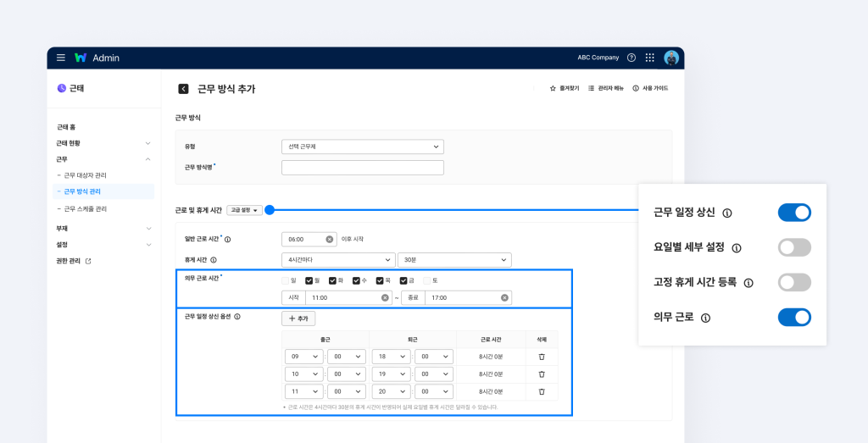Image resolution: width=868 pixels, height=443 pixels.
Task: Check the 일 day checkbox
Action: pyautogui.click(x=285, y=280)
